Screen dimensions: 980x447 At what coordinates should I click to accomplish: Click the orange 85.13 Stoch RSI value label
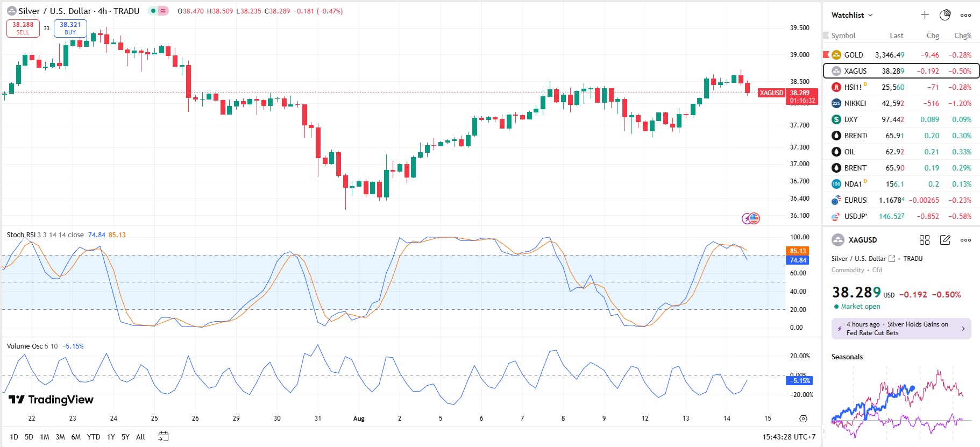pos(798,251)
